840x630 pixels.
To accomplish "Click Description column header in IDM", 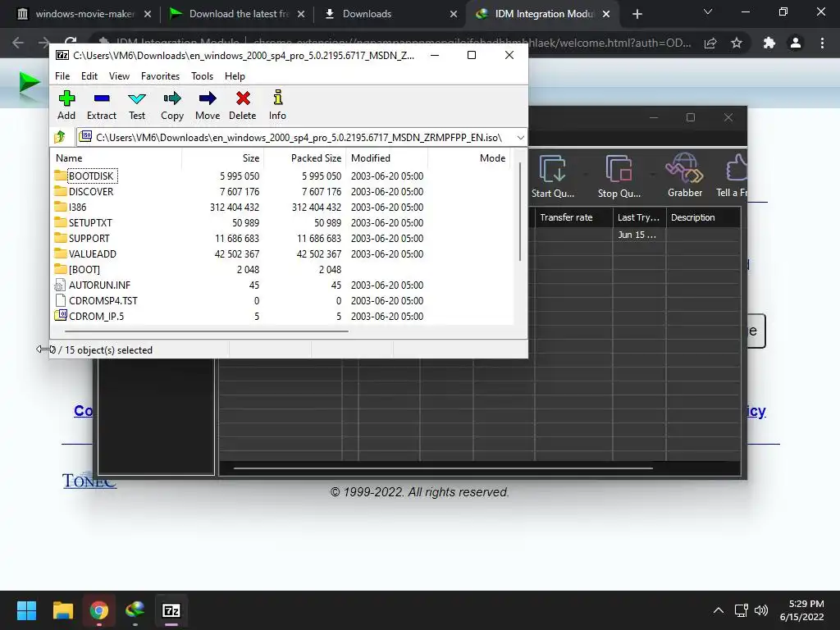I will click(703, 217).
